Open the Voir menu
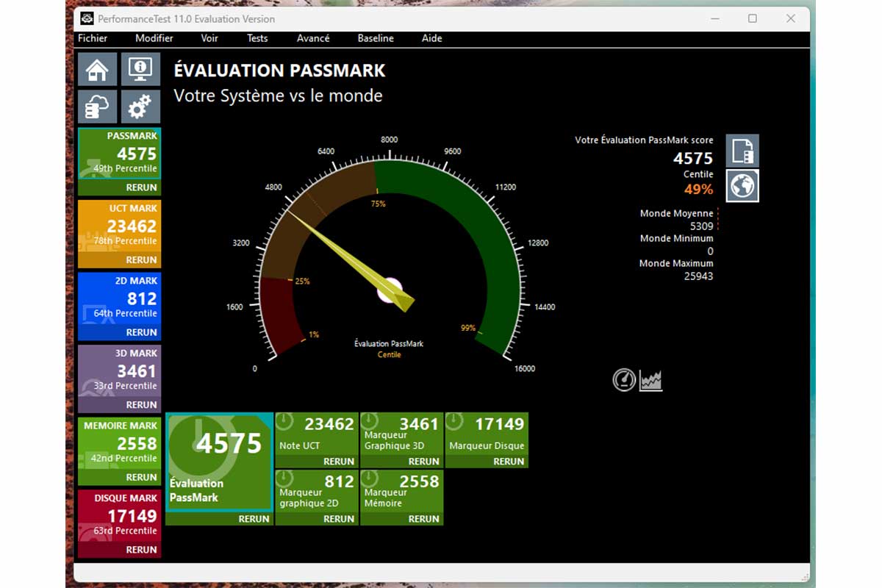Screen dimensions: 882x588 (x=209, y=38)
